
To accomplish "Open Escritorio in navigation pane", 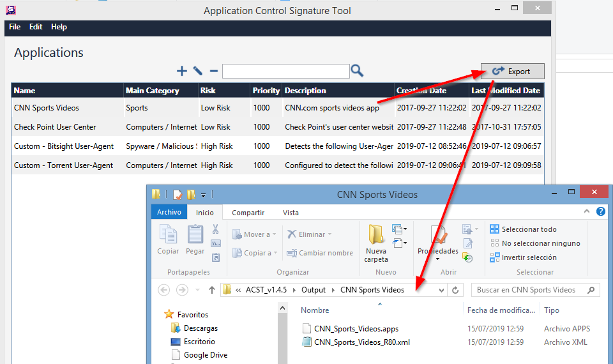I will coord(193,341).
